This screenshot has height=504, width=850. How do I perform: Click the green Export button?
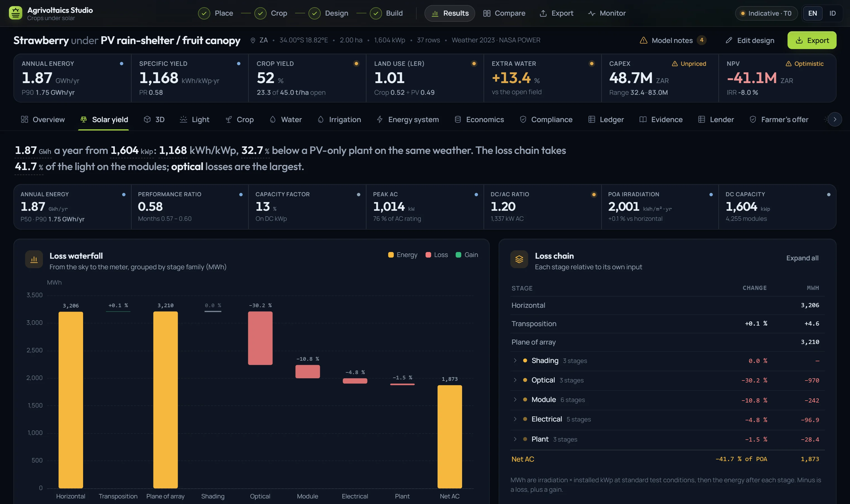tap(812, 40)
